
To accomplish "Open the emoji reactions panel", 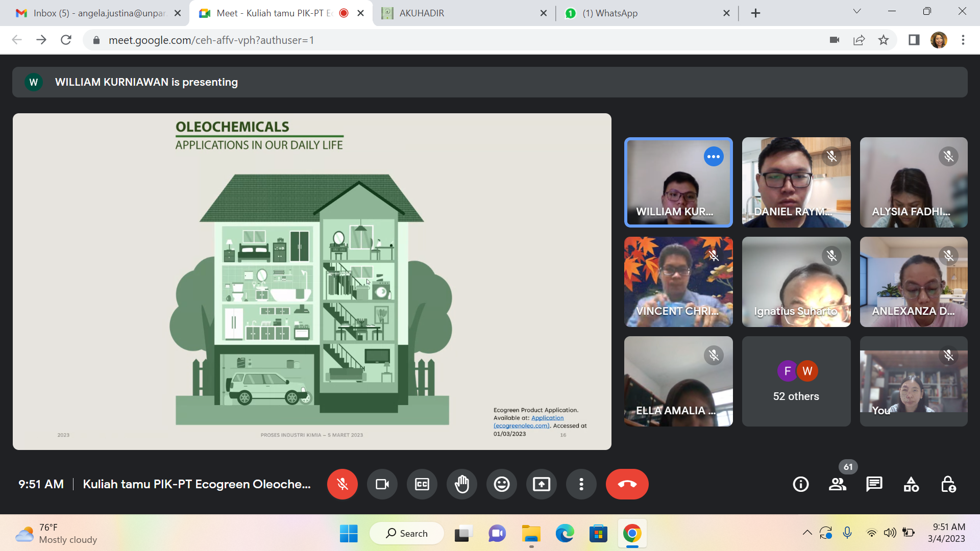I will 502,484.
